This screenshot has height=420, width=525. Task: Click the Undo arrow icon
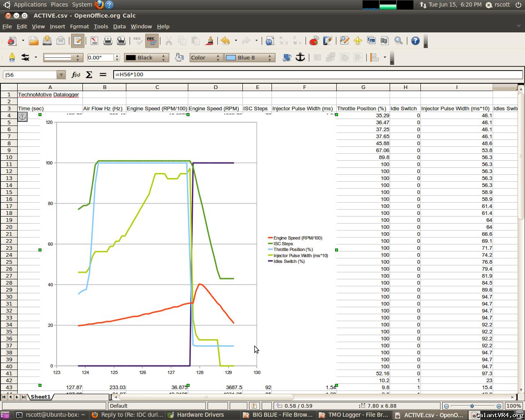coord(225,41)
